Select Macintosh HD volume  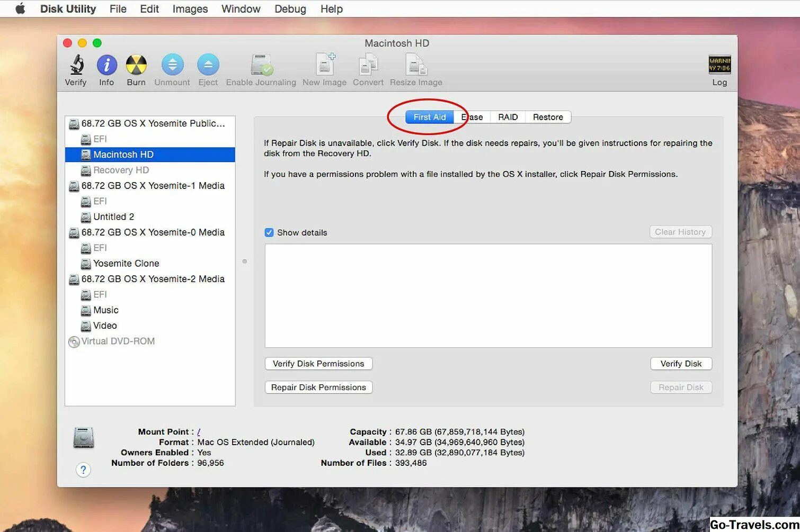coord(150,155)
